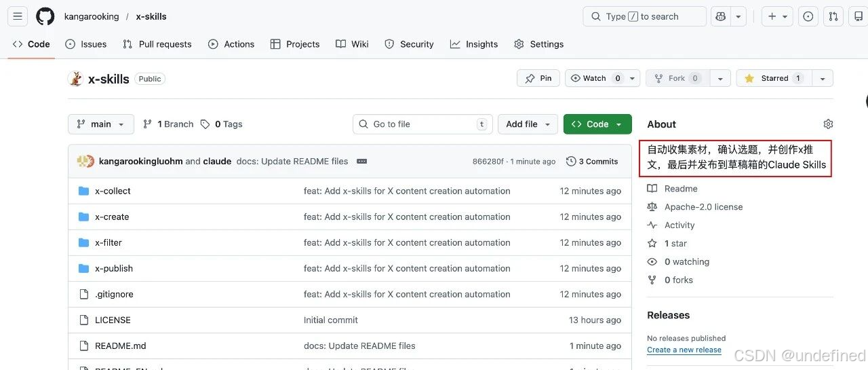Viewport: 868px width, 370px height.
Task: Open Copilot dropdown arrow in header
Action: click(x=738, y=16)
